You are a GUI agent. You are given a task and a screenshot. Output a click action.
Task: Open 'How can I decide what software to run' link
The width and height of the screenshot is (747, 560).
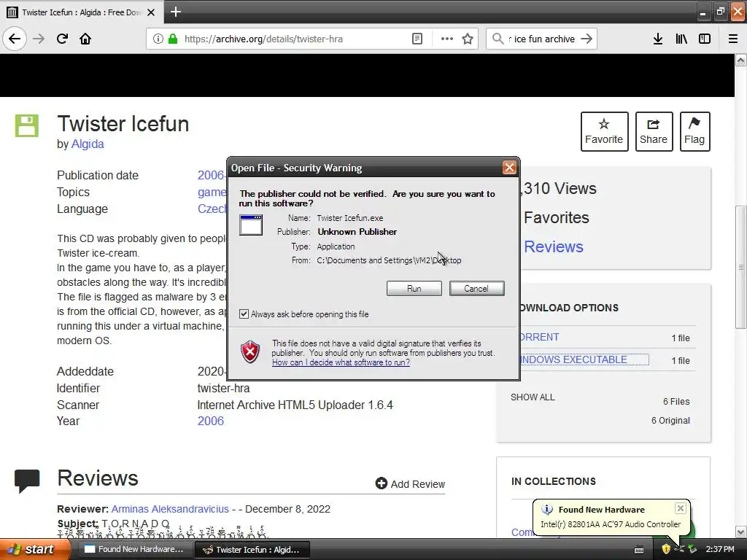point(341,362)
